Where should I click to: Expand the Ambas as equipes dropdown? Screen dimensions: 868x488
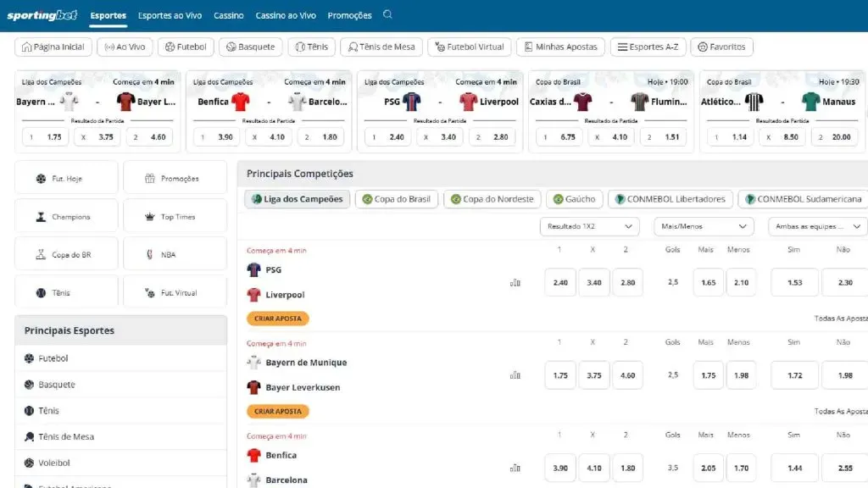(x=818, y=226)
